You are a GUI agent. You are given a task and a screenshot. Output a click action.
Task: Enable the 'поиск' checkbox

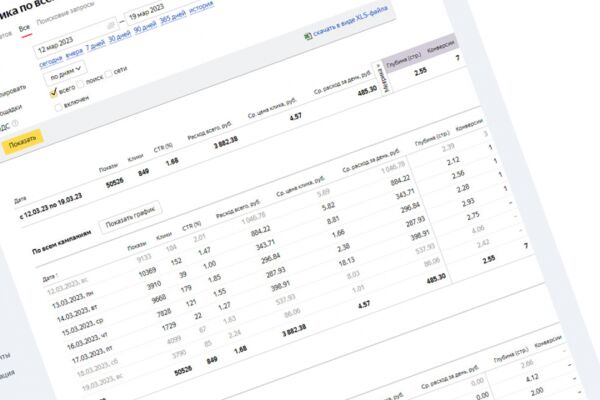[80, 85]
